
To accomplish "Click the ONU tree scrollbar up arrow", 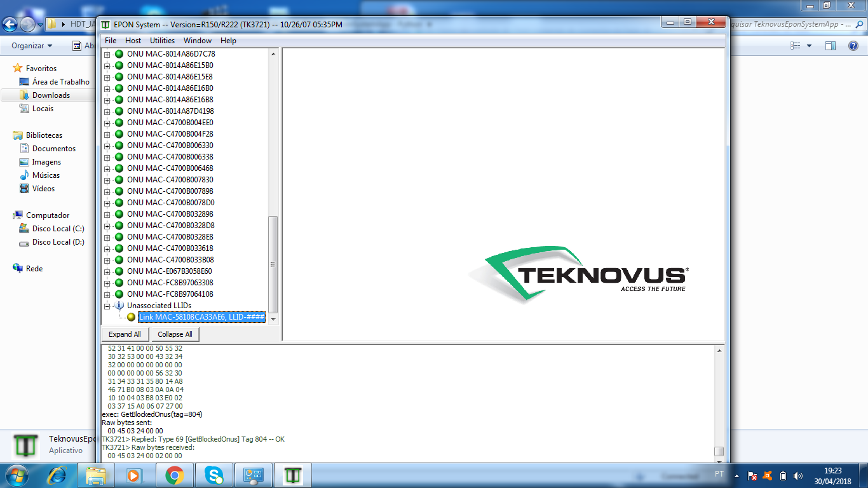I will pos(273,54).
